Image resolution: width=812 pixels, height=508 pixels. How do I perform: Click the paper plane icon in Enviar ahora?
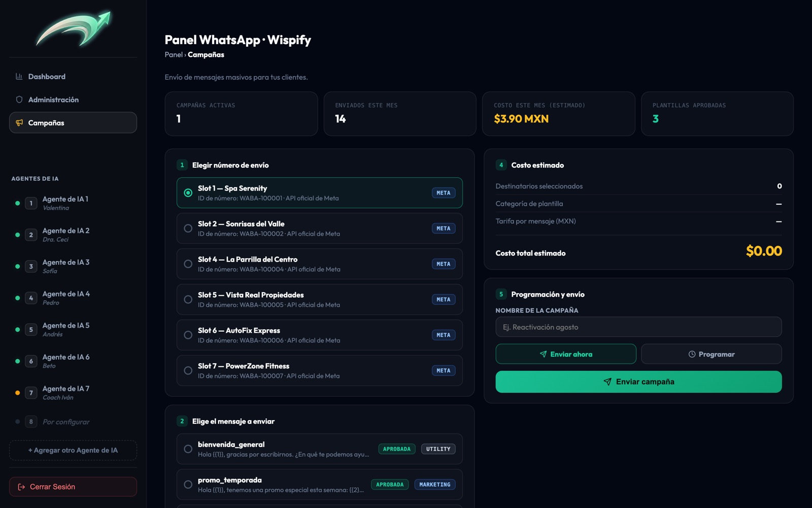click(x=543, y=354)
